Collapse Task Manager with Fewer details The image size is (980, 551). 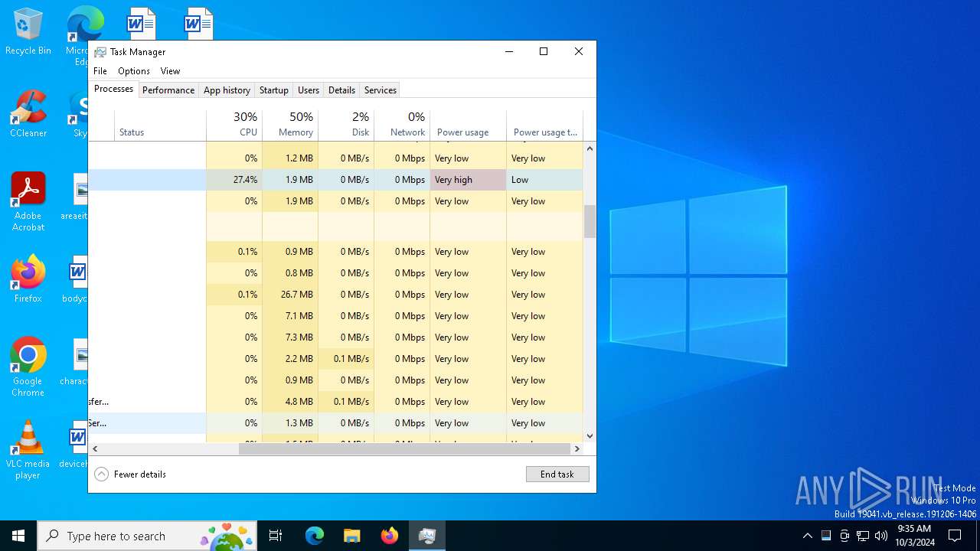pyautogui.click(x=130, y=474)
